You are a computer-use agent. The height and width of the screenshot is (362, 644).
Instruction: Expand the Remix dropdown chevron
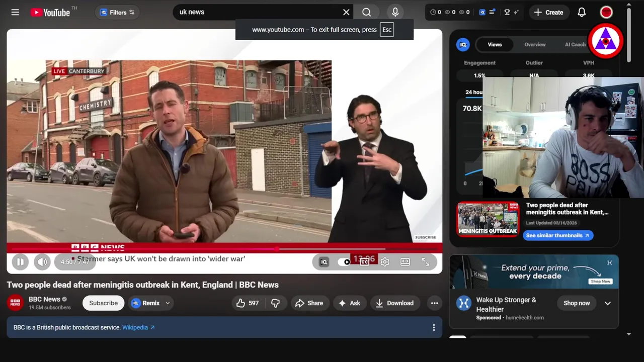[168, 303]
